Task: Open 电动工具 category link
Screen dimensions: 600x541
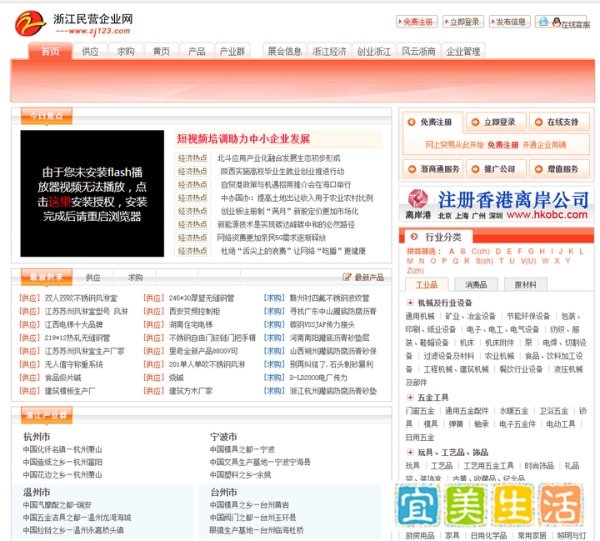Action: (561, 424)
